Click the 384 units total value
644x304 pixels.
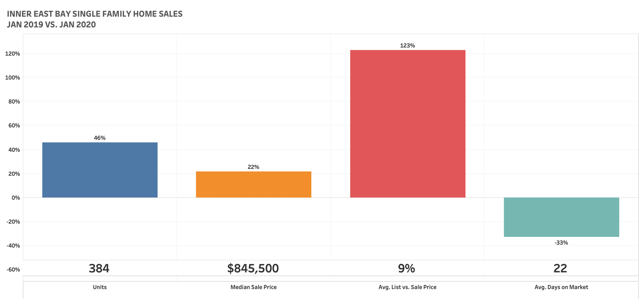point(99,268)
